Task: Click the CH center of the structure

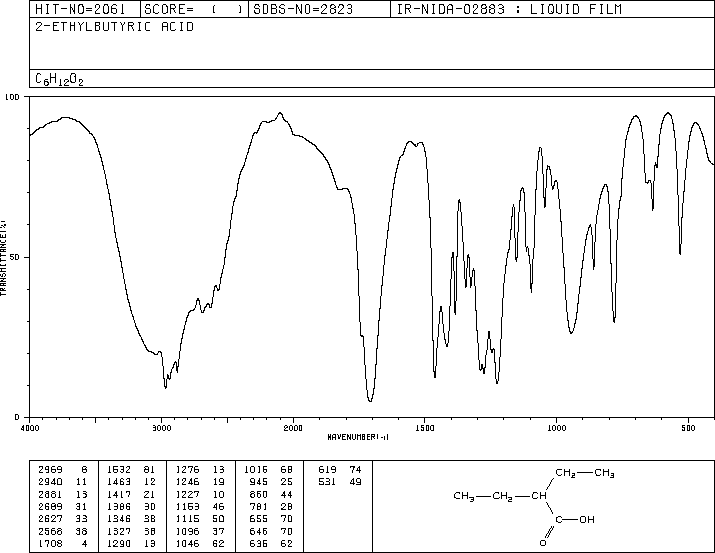Action: click(x=539, y=496)
